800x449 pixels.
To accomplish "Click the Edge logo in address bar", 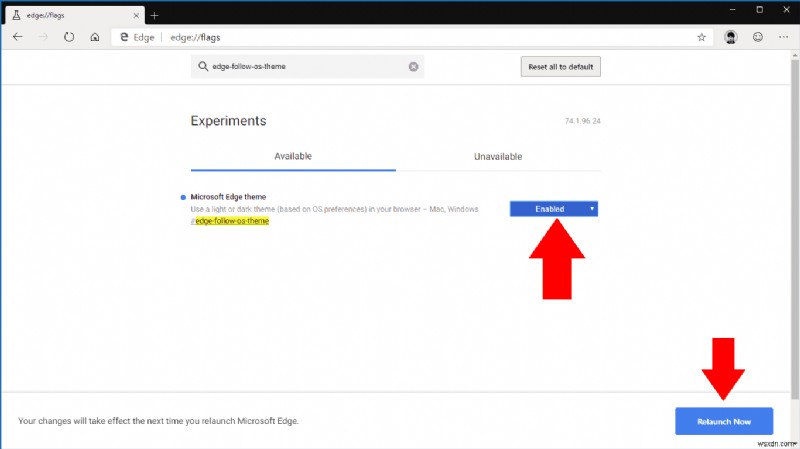I will (124, 37).
